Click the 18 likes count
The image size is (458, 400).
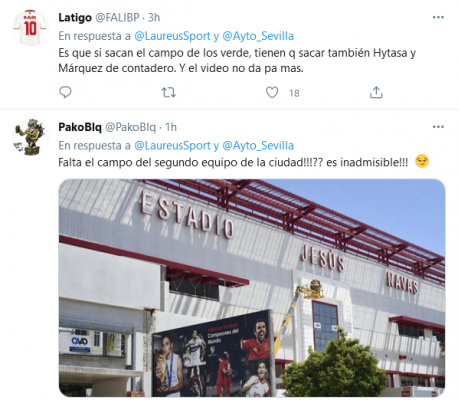point(294,93)
